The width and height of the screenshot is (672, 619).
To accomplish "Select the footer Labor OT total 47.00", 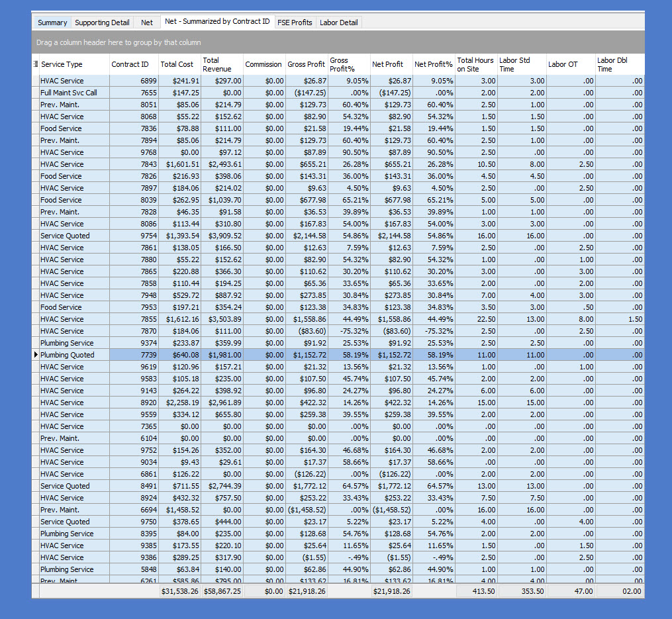I will pyautogui.click(x=571, y=591).
